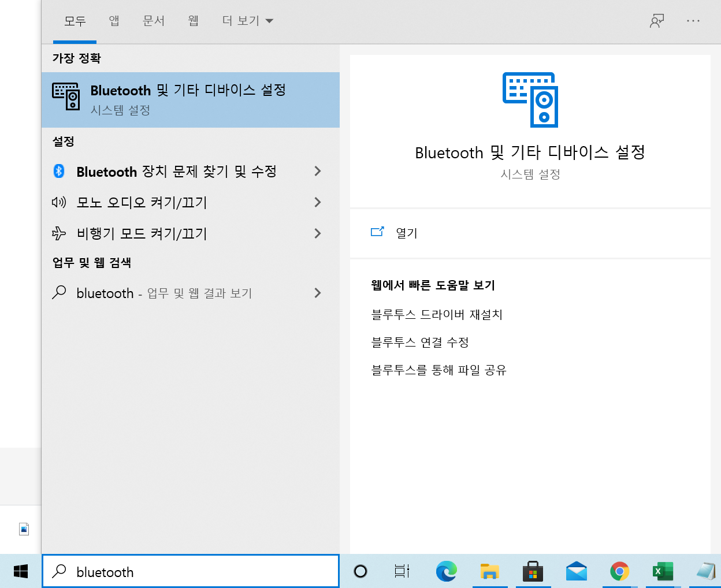Click the magnifier icon beside bluetooth web result
Viewport: 721px width, 588px height.
[x=59, y=292]
